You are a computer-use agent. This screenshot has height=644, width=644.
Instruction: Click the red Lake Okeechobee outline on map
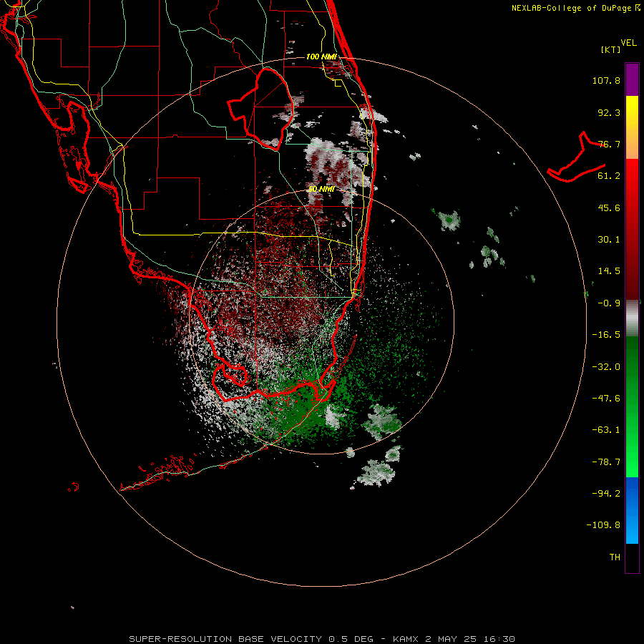261,108
